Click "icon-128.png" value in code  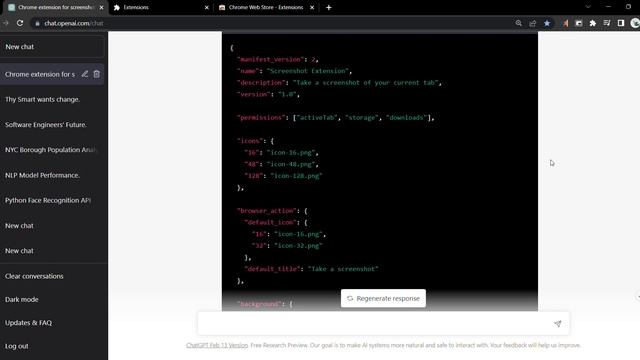point(296,176)
